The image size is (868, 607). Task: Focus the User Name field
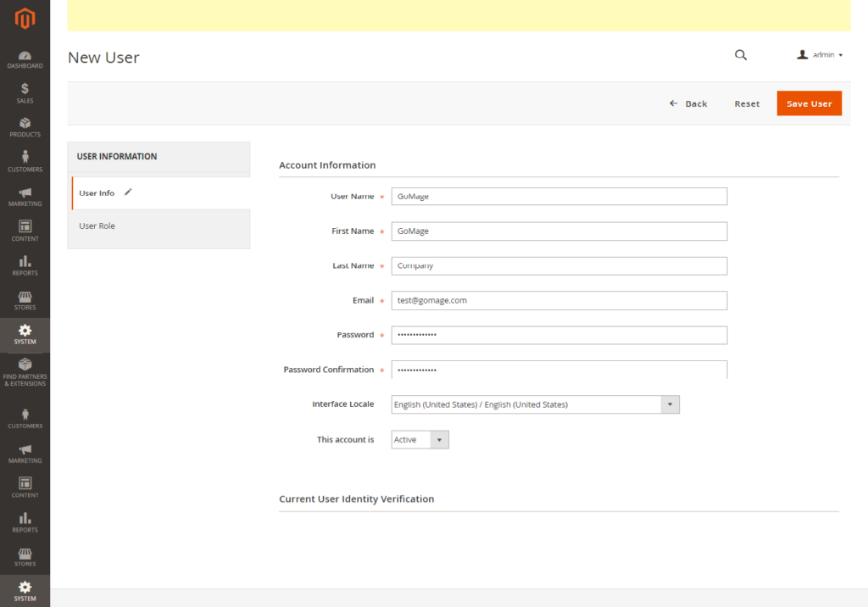pyautogui.click(x=559, y=196)
